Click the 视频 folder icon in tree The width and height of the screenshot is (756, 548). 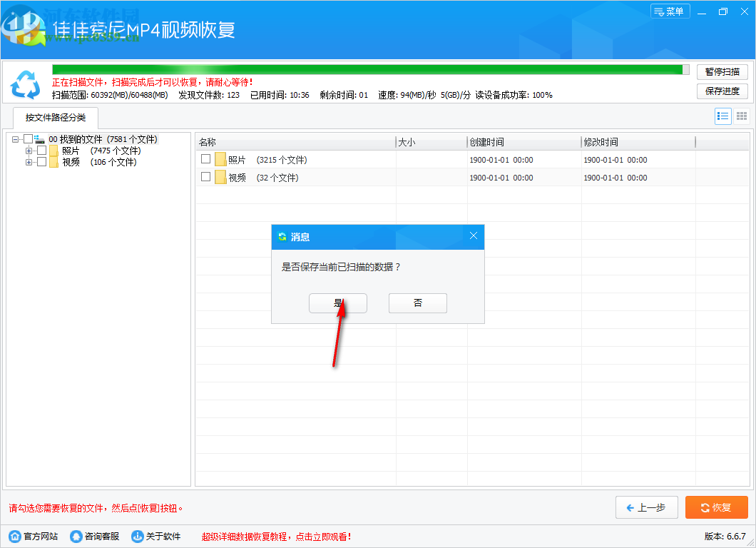tap(53, 163)
